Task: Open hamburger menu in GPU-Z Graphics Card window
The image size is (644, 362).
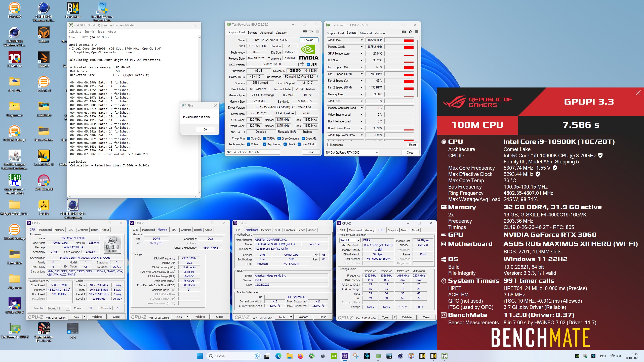Action: (318, 31)
